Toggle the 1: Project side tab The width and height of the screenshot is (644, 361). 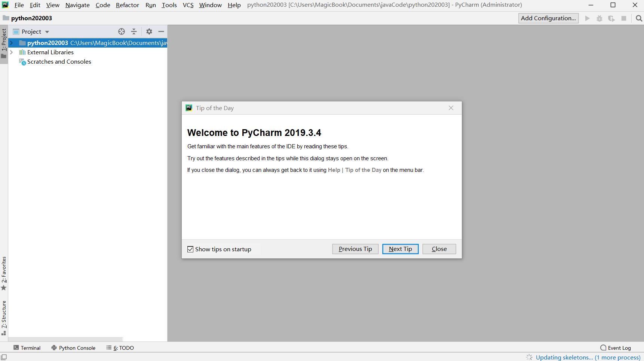point(4,44)
